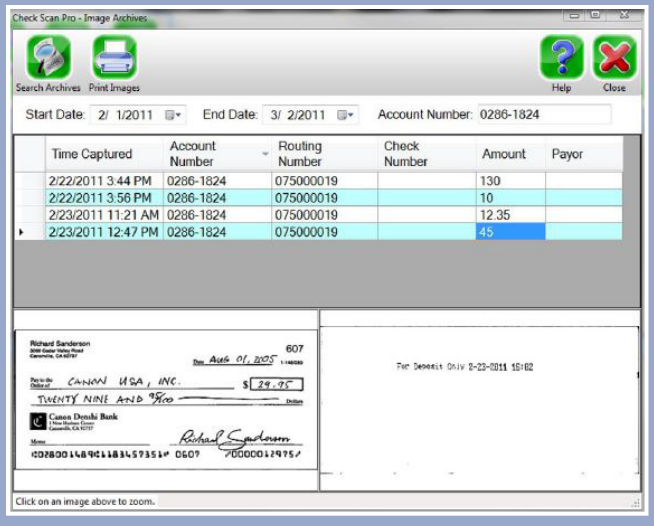Click the Search Archives magnifier icon
The height and width of the screenshot is (526, 654).
pyautogui.click(x=48, y=57)
